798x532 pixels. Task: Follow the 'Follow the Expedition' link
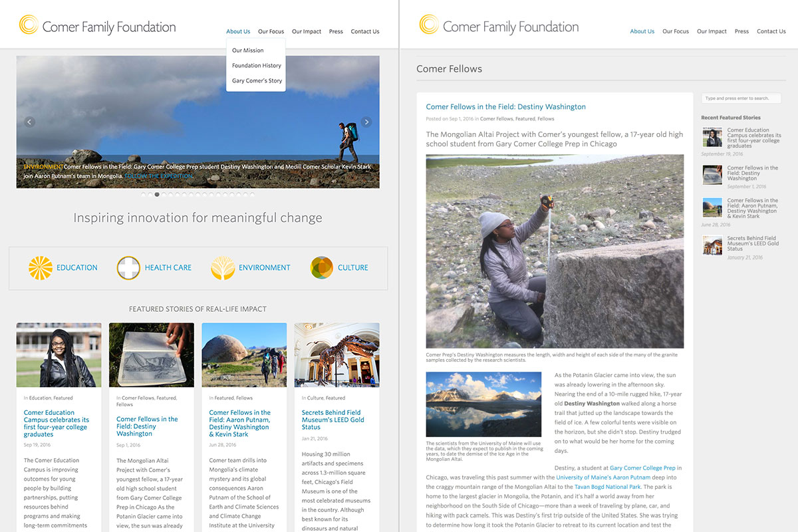pos(158,176)
